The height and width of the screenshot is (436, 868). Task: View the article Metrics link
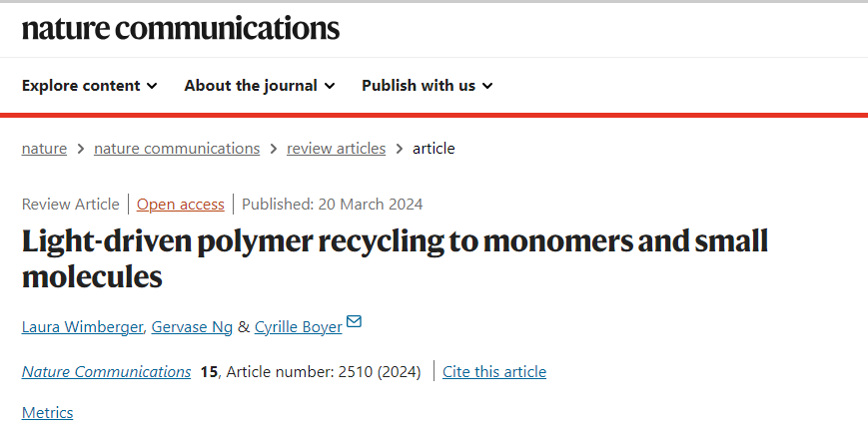48,413
